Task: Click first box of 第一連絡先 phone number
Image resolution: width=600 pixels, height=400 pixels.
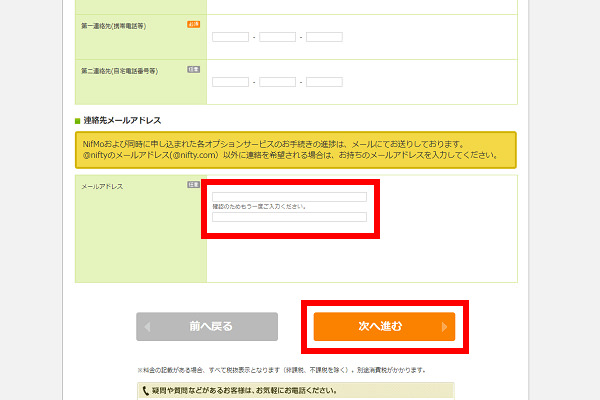Action: 230,37
